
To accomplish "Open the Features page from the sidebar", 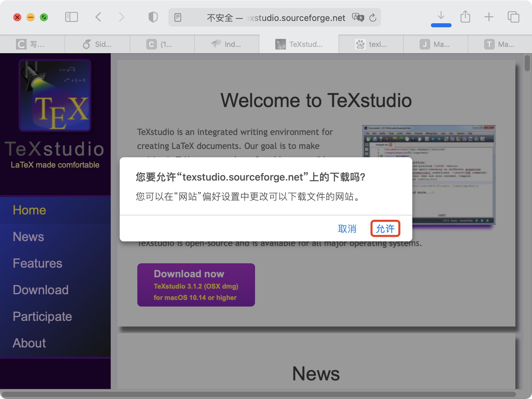I will point(37,263).
